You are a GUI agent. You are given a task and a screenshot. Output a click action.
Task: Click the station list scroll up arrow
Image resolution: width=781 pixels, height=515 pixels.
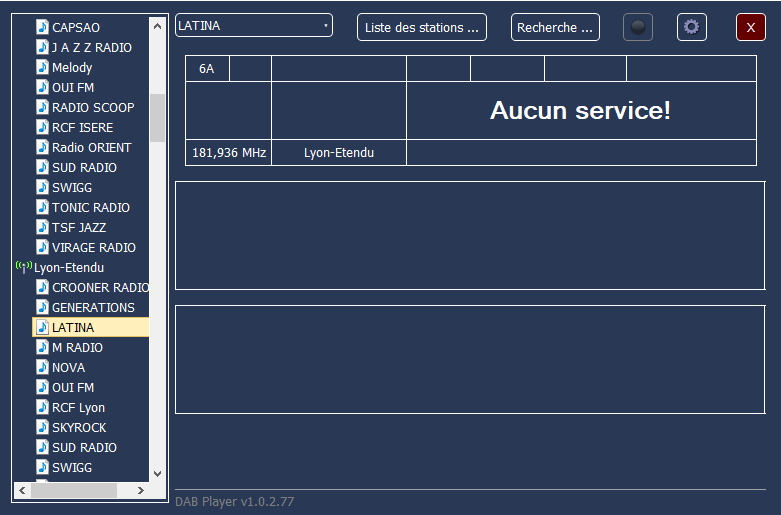coord(157,26)
